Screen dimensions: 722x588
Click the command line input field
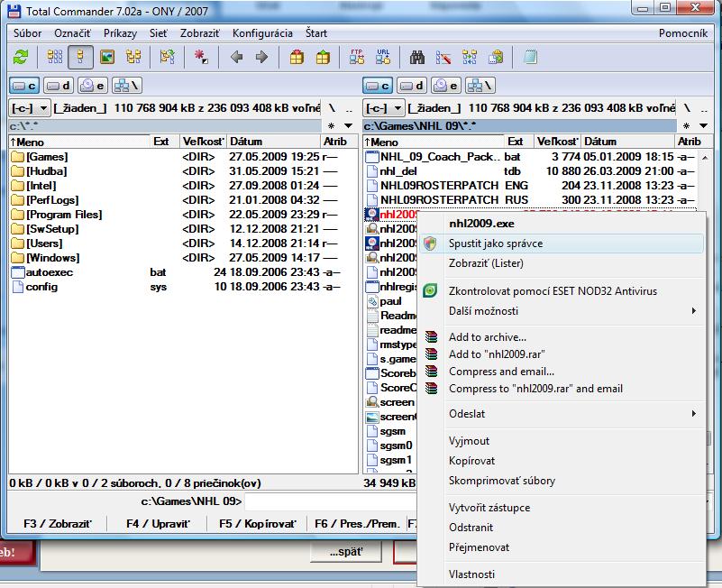(x=330, y=501)
